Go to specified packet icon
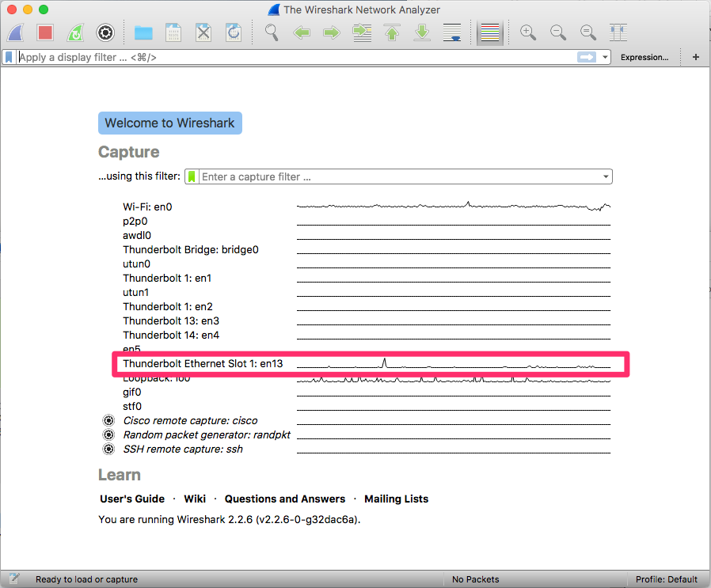This screenshot has height=588, width=711. point(362,32)
